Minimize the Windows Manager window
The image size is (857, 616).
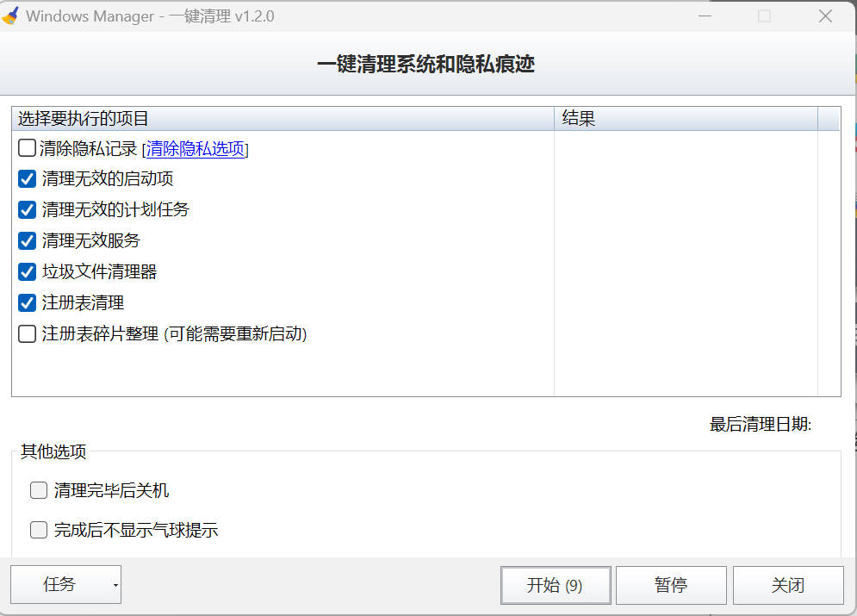[705, 16]
